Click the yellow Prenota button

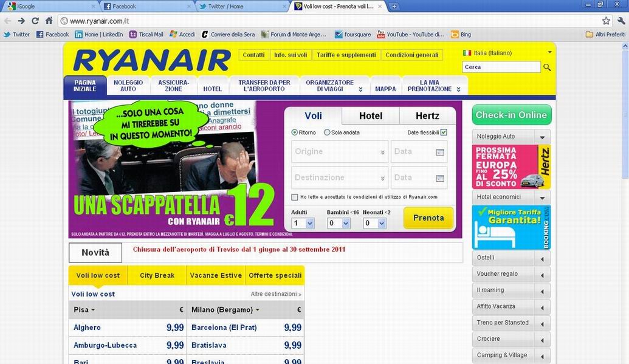pyautogui.click(x=428, y=218)
